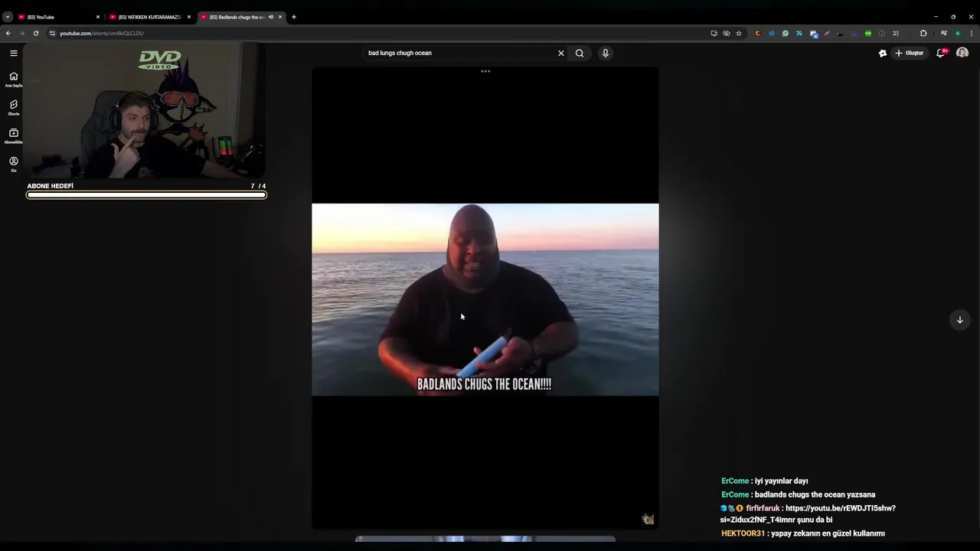Viewport: 980px width, 551px height.
Task: Switch to the YATIKKEN KURTARAMAZSI tab
Action: (x=149, y=17)
